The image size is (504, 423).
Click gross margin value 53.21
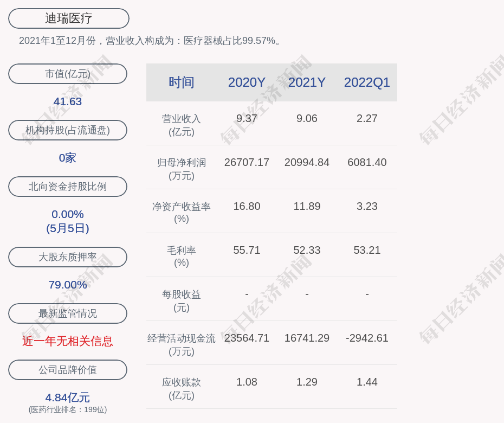tap(367, 250)
